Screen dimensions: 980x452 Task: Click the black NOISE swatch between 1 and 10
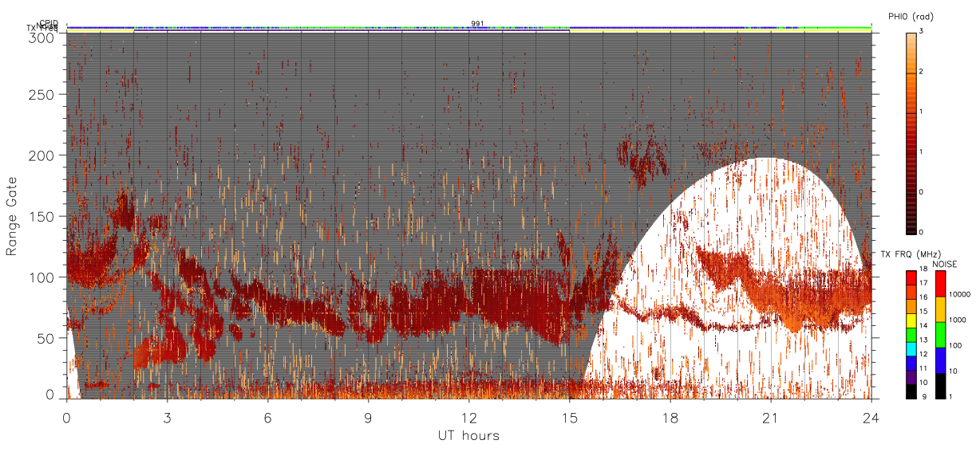point(941,386)
